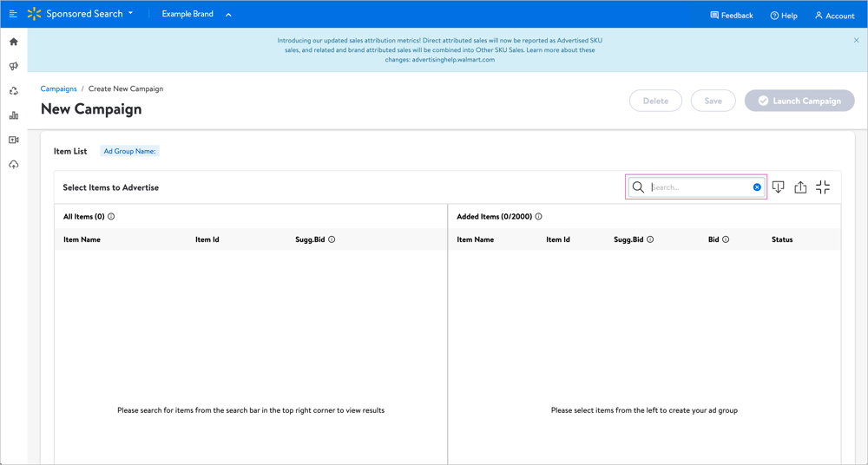Click the bar chart reports sidebar icon

(14, 115)
